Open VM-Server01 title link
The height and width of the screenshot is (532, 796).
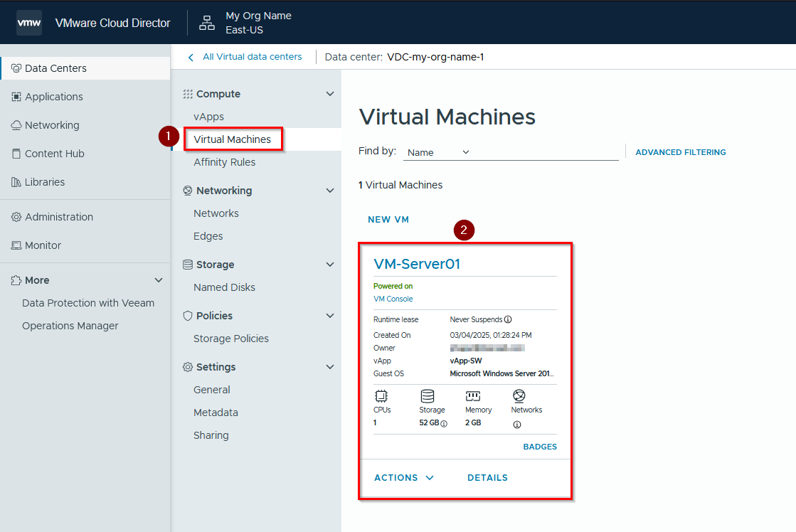click(417, 264)
